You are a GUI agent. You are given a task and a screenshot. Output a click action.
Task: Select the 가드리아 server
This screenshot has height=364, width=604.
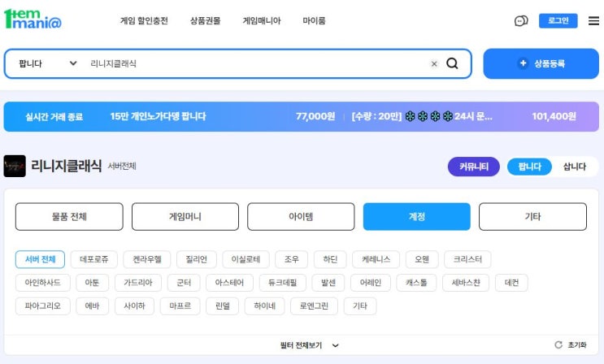point(138,283)
